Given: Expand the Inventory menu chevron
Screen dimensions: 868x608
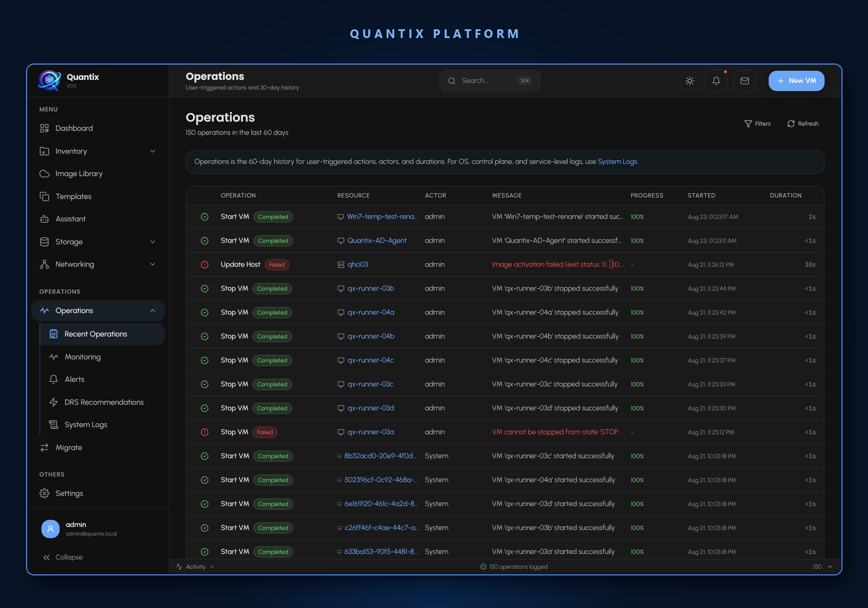Looking at the screenshot, I should pyautogui.click(x=152, y=151).
